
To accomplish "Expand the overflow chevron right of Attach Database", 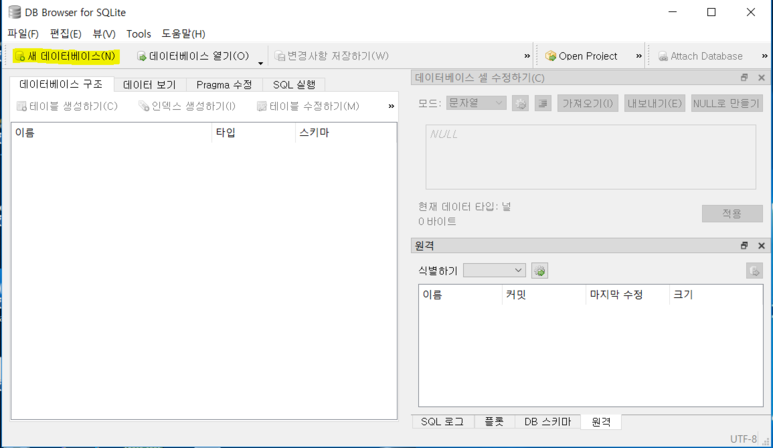I will click(765, 56).
